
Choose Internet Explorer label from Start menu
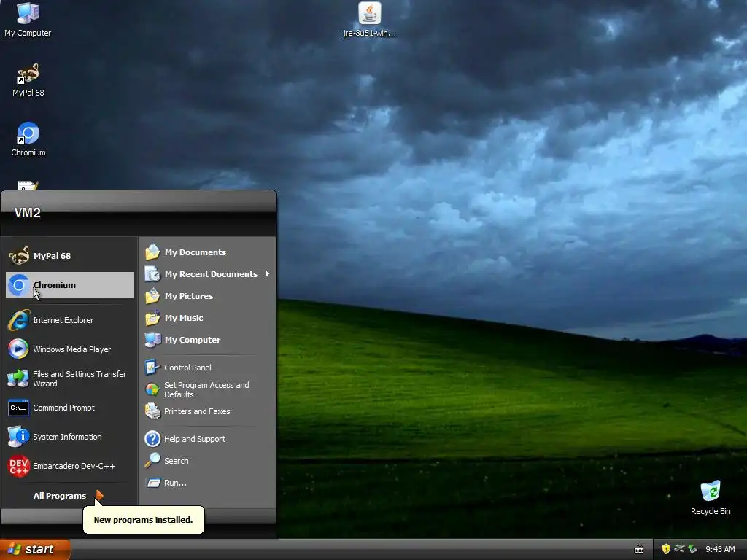63,320
